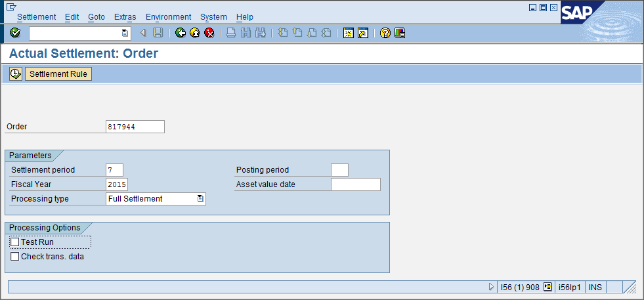The image size is (644, 300).
Task: Click the Print icon
Action: 231,33
